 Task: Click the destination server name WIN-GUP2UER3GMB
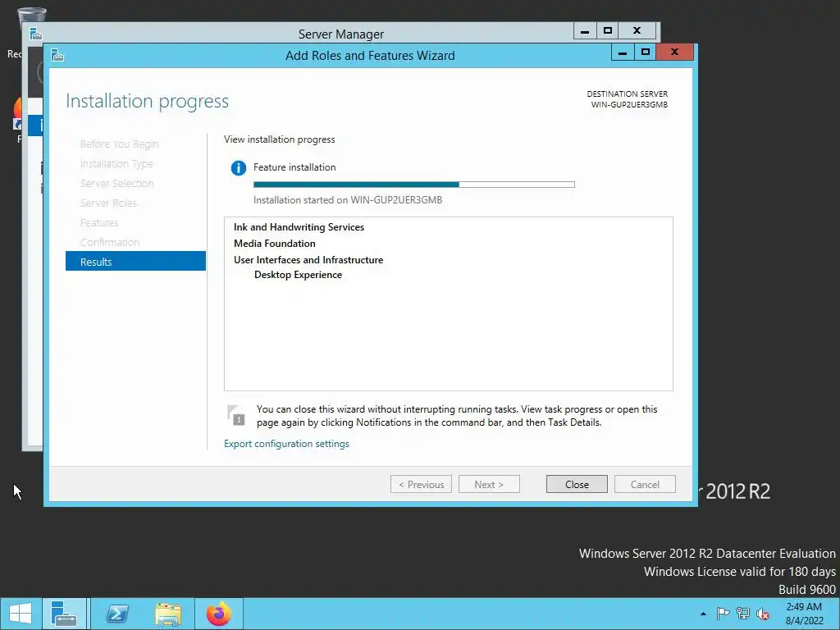pos(629,104)
